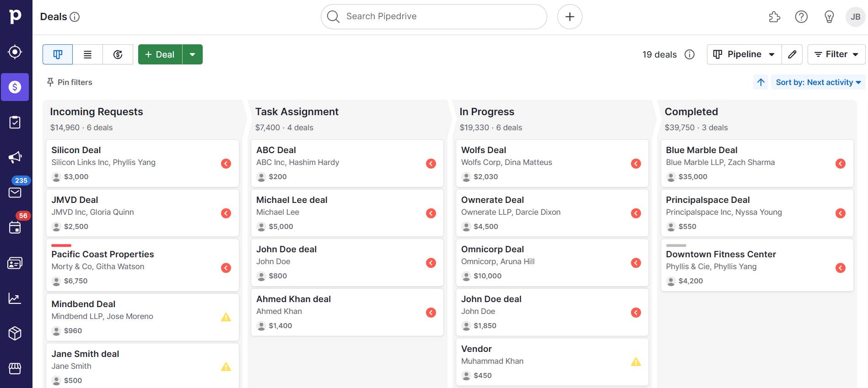Expand the Pipeline dropdown
The width and height of the screenshot is (868, 388).
(x=744, y=54)
